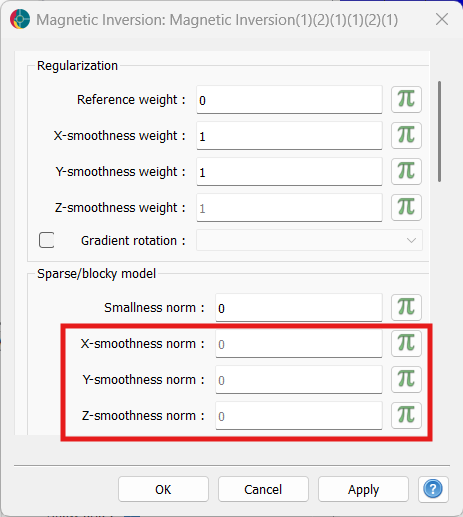Select the X-smoothness weight field
The height and width of the screenshot is (517, 463).
[x=289, y=136]
